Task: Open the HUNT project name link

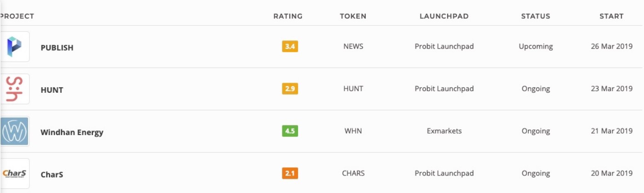Action: pyautogui.click(x=52, y=90)
